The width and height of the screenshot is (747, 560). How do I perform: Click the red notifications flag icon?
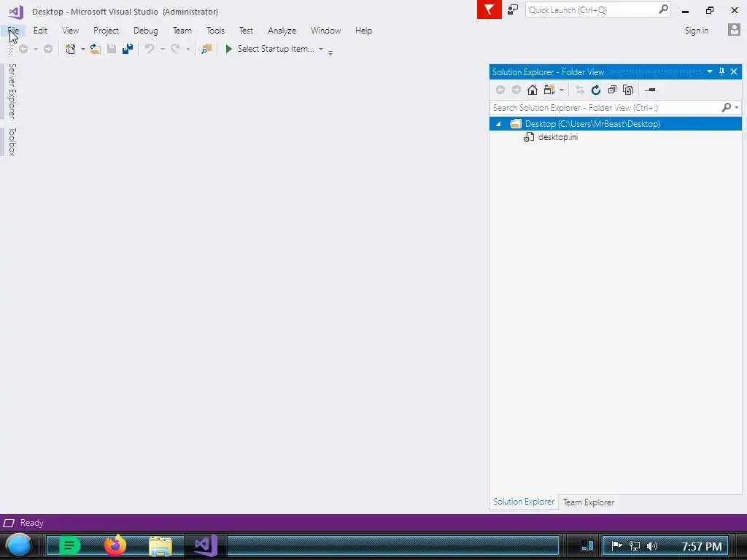[489, 9]
